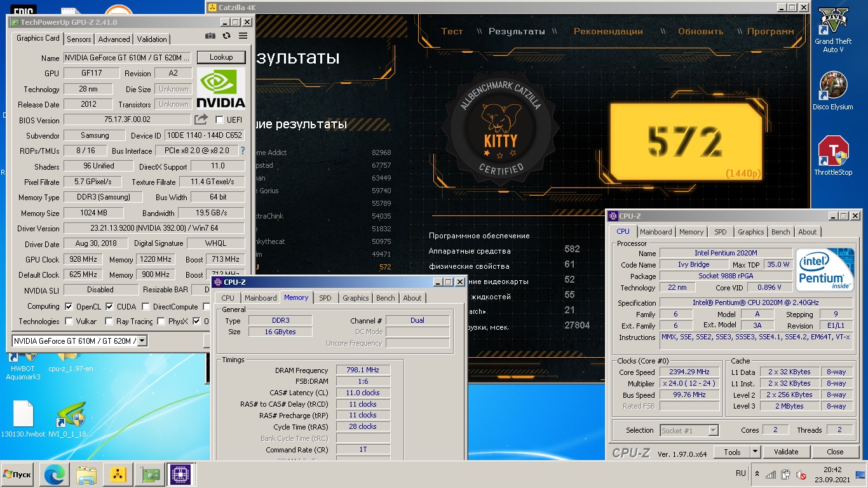The height and width of the screenshot is (488, 868).
Task: Open the Socket #1 selection dropdown
Action: point(713,430)
